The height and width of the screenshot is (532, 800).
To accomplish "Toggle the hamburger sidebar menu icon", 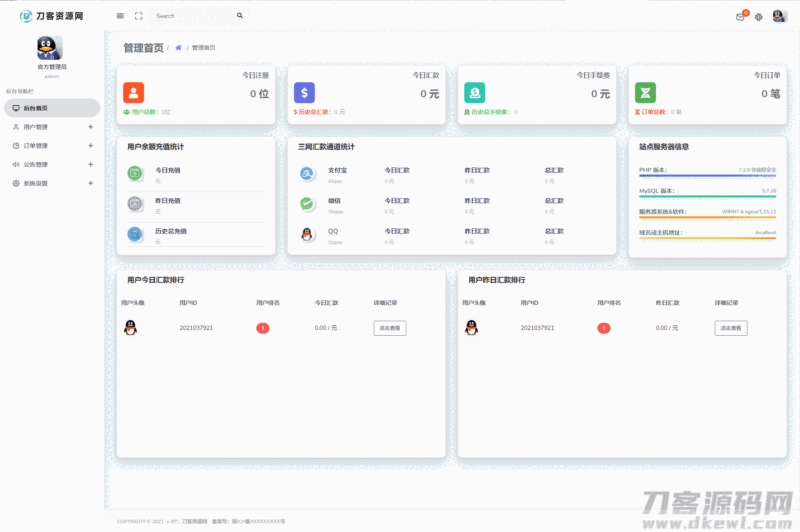I will [120, 16].
